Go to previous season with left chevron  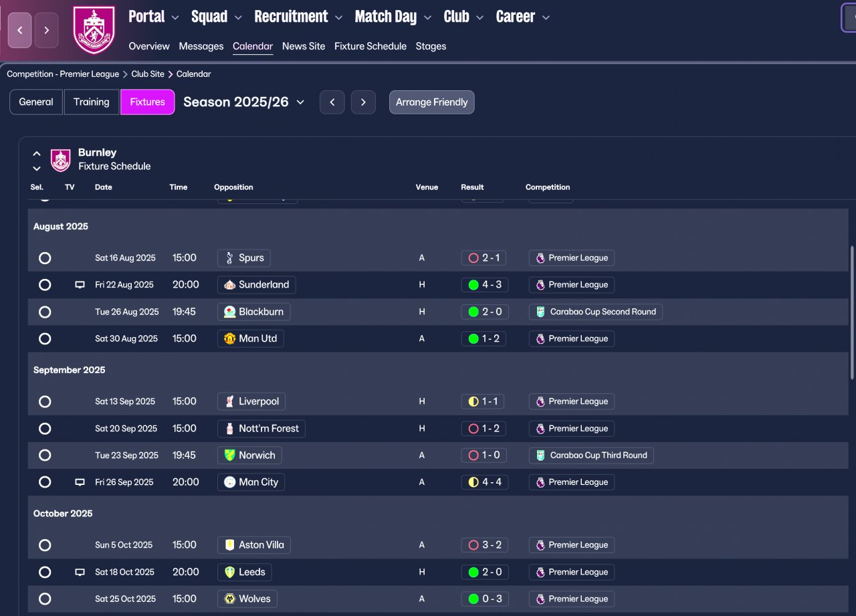tap(332, 102)
